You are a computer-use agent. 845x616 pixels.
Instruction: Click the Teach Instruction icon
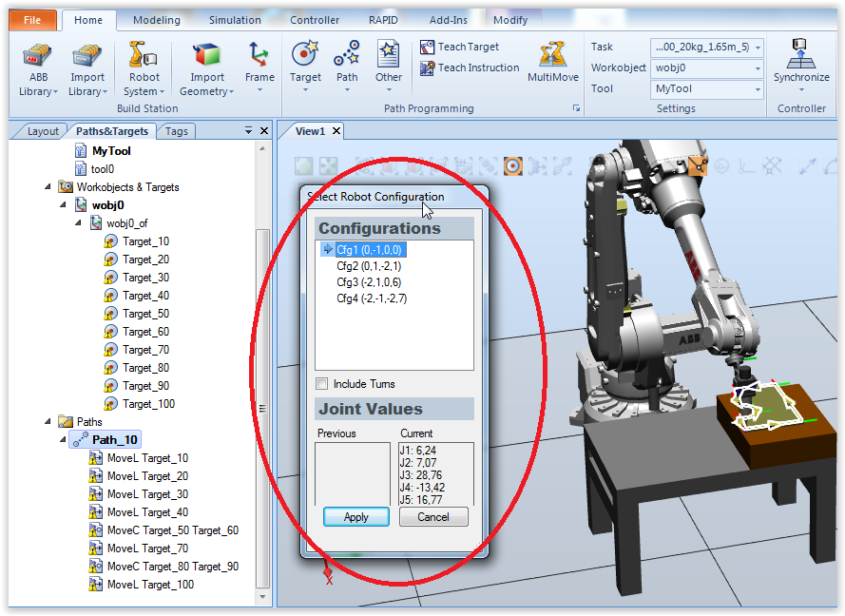pyautogui.click(x=427, y=67)
